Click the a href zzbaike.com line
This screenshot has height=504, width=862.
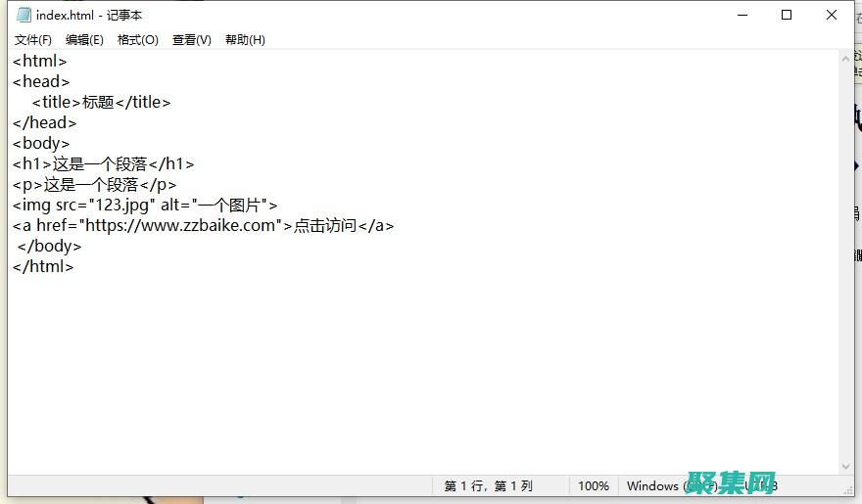[x=204, y=226]
